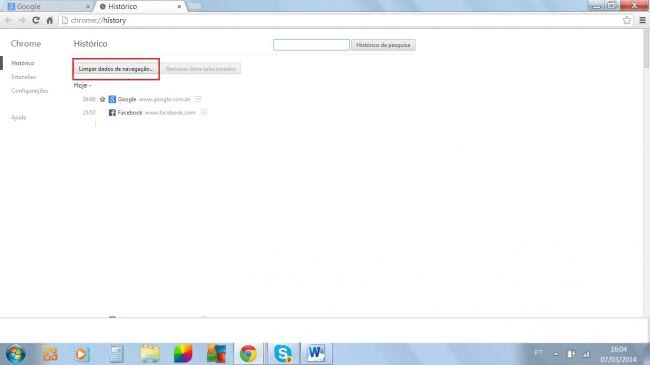Reload the page with the refresh icon
Viewport: 650px width, 365px height.
coord(36,20)
